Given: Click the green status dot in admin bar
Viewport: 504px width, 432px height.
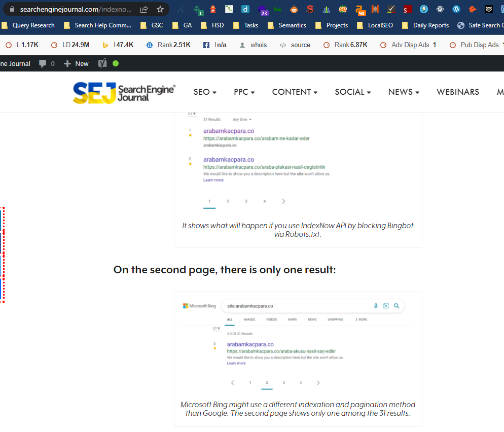Looking at the screenshot, I should pyautogui.click(x=116, y=63).
